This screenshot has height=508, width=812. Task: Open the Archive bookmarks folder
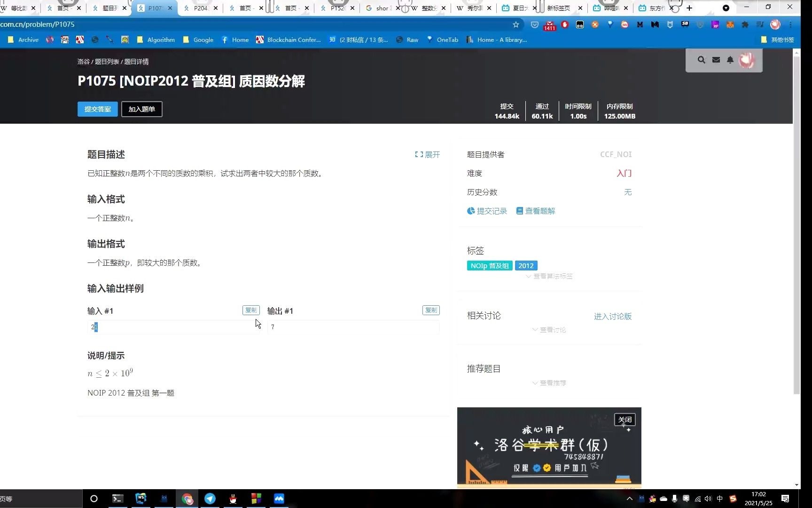23,40
